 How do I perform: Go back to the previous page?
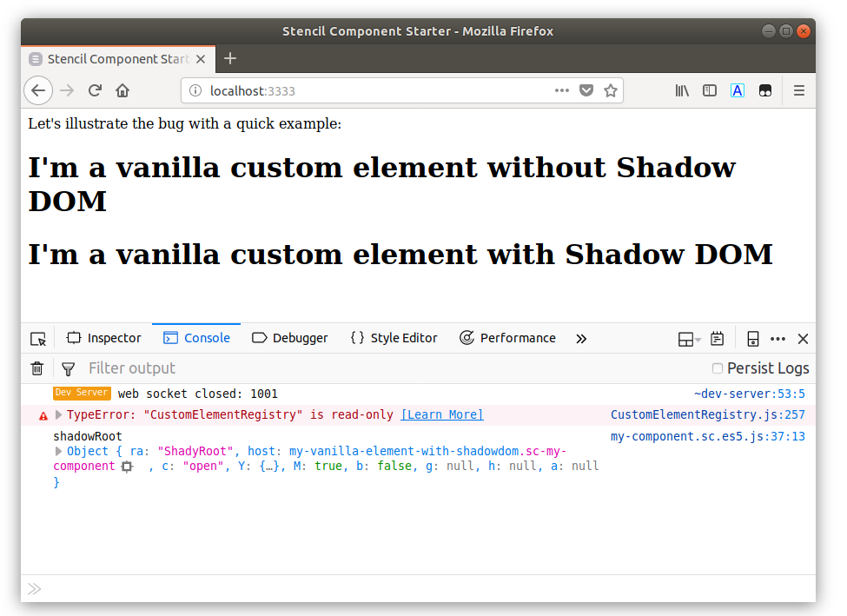38,90
